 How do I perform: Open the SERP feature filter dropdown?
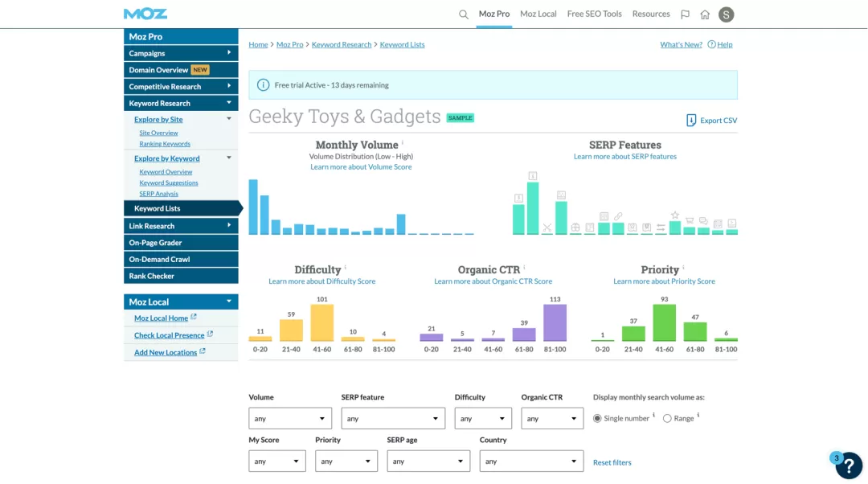(x=393, y=419)
